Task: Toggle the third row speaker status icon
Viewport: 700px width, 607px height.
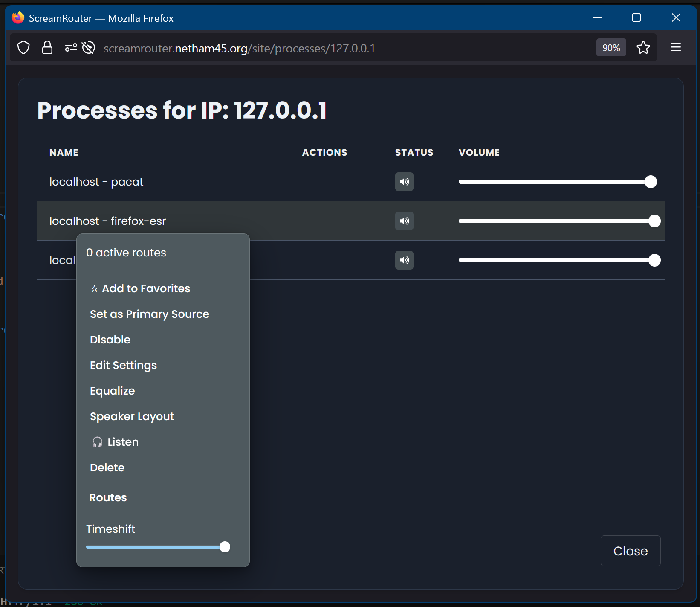Action: 404,260
